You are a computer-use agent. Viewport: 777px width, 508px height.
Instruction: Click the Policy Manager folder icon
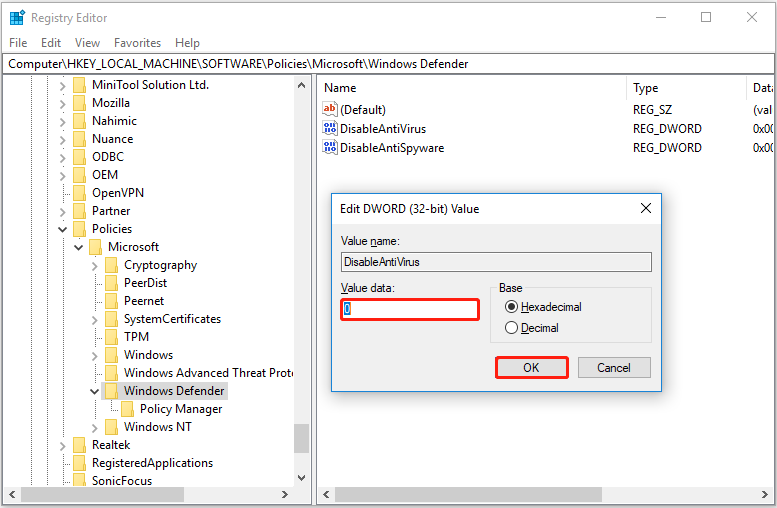click(x=127, y=409)
